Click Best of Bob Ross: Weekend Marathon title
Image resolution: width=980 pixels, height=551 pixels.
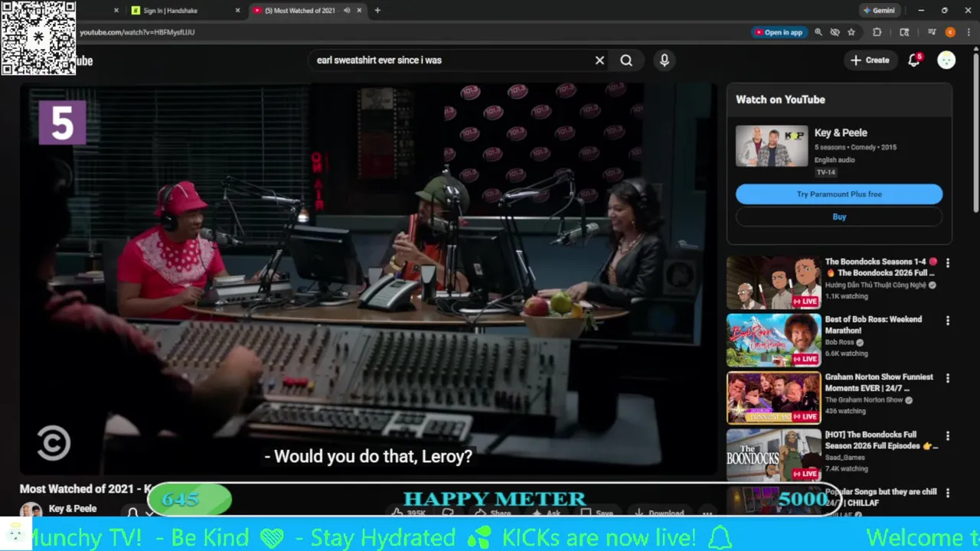coord(874,325)
